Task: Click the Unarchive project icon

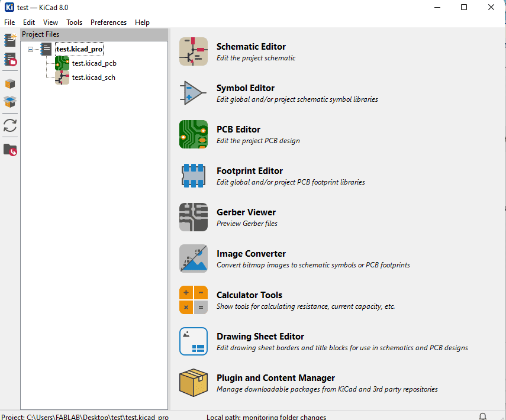Action: [x=10, y=102]
